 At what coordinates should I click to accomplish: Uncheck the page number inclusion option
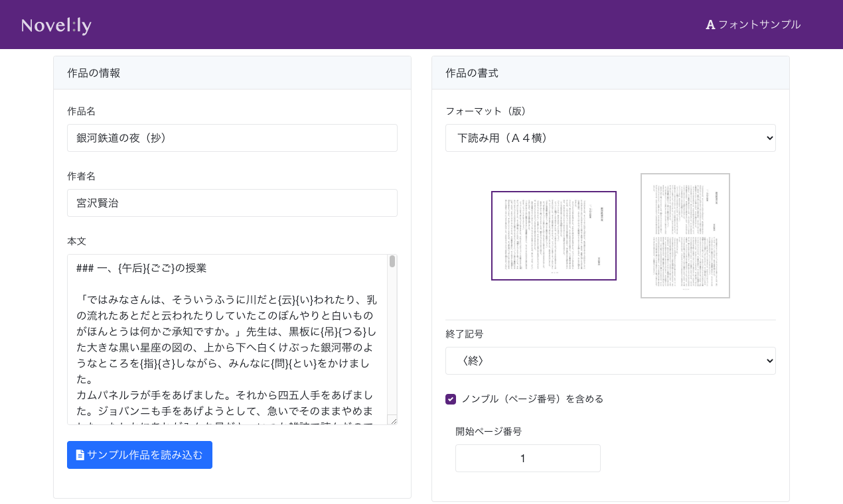451,399
